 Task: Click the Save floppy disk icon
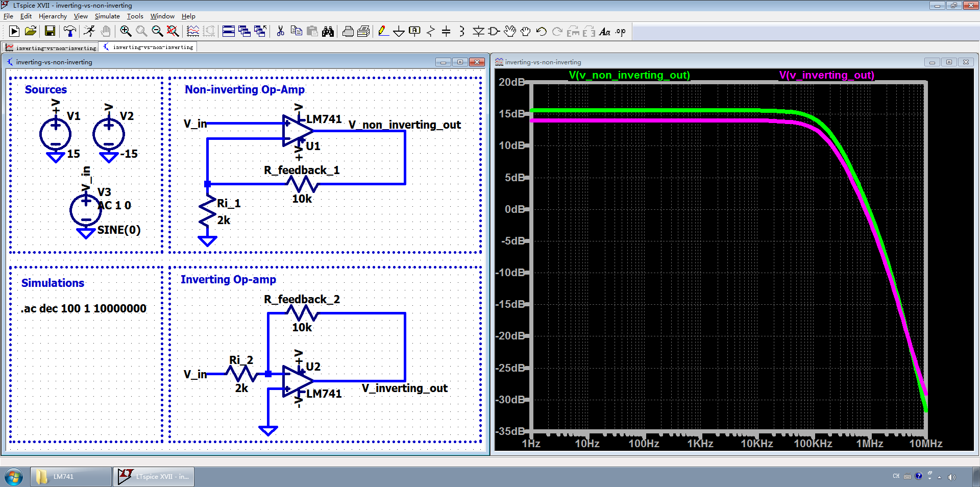coord(50,32)
